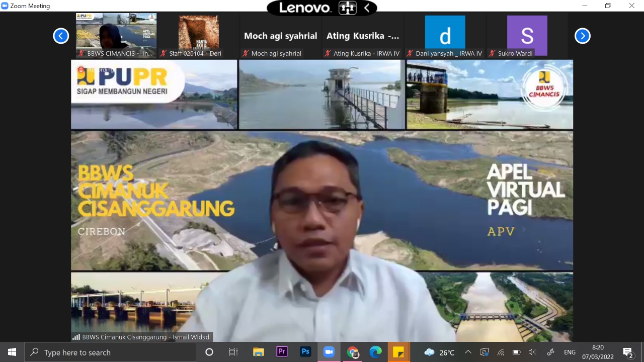
Task: Collapse the Lenovo bar with its chevron
Action: click(x=367, y=8)
